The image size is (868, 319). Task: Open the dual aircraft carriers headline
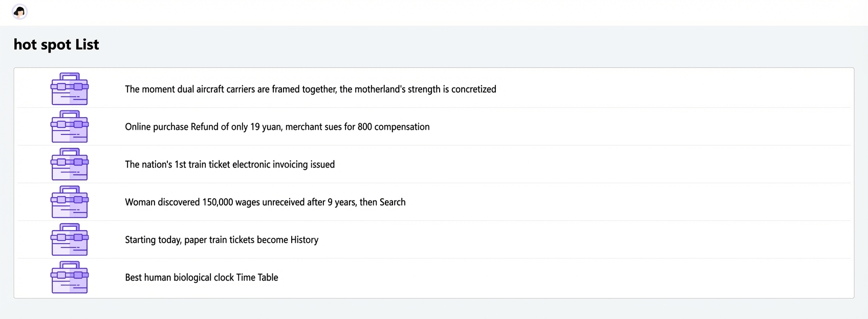point(311,89)
